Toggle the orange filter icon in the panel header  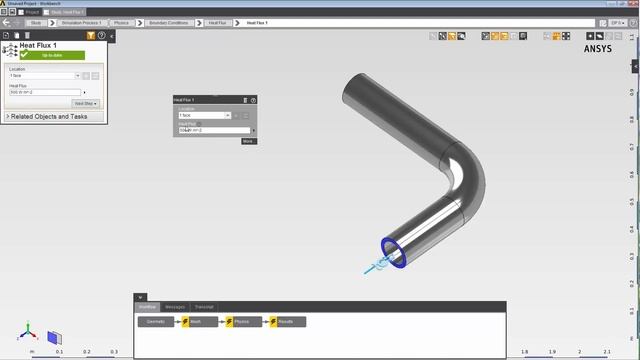click(91, 36)
